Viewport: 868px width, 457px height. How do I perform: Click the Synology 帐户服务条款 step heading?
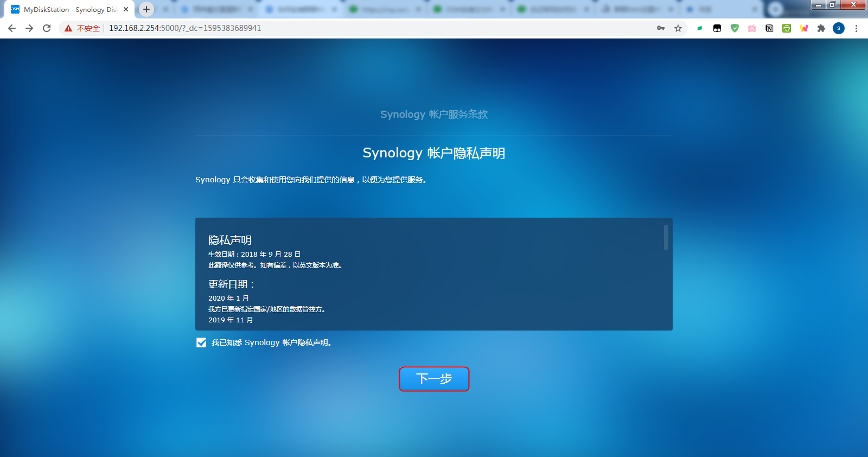coord(434,115)
